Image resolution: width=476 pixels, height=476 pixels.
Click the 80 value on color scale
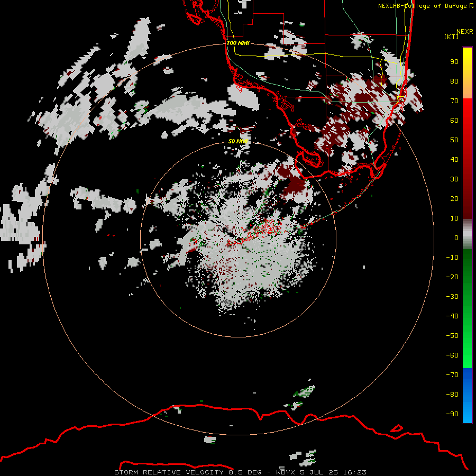(454, 81)
